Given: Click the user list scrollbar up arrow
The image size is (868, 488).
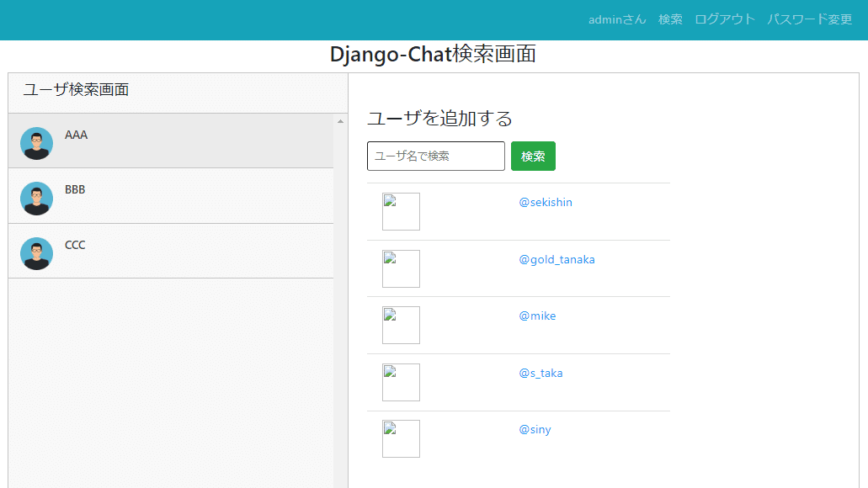Looking at the screenshot, I should (340, 121).
